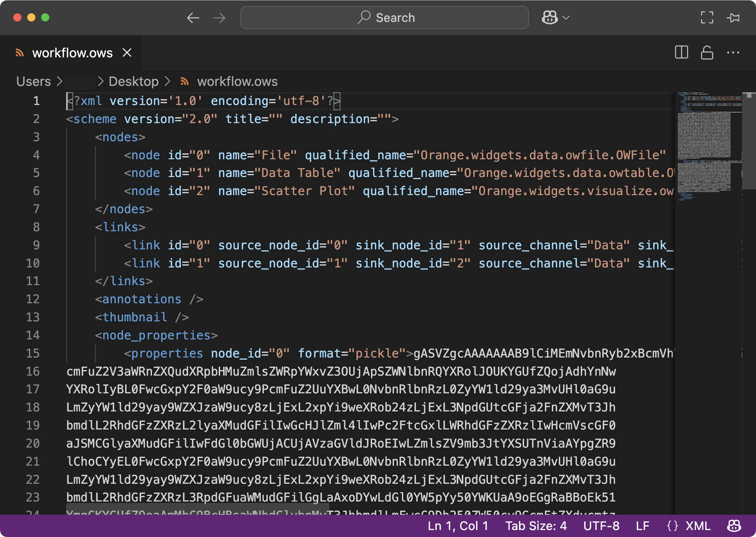Click the LF end-of-line selector

(642, 526)
